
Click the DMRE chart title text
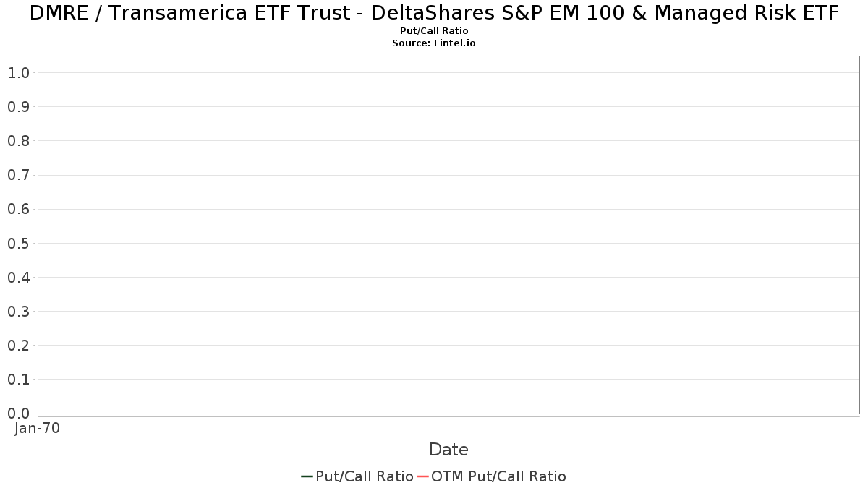point(434,13)
